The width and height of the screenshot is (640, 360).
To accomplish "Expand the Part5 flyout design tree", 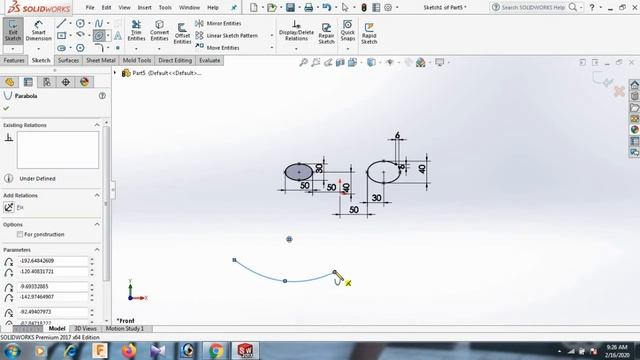I will [x=115, y=73].
